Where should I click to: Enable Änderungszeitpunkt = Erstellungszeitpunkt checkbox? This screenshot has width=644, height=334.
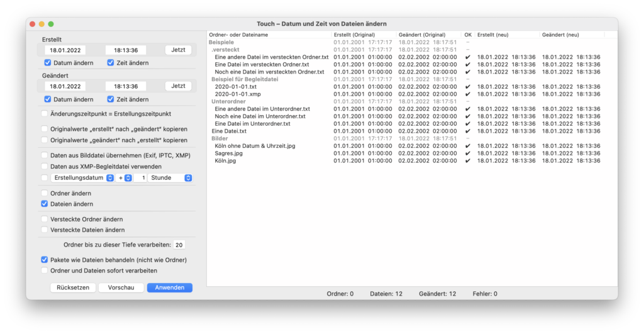pos(45,114)
